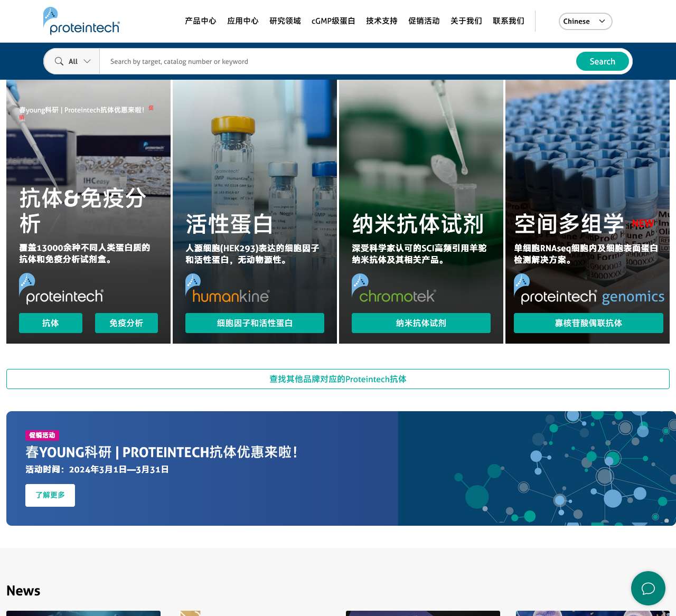
Task: Go to 联系我们 page
Action: point(509,21)
